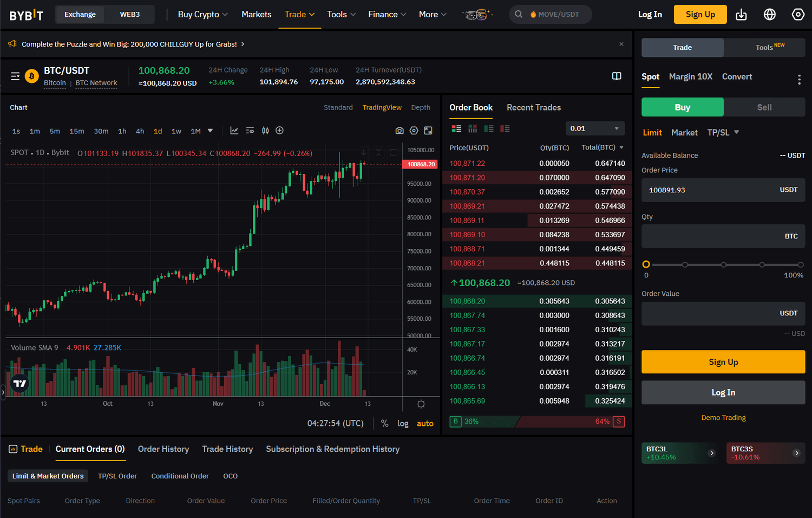812x518 pixels.
Task: Toggle percent scale on chart
Action: click(x=384, y=423)
